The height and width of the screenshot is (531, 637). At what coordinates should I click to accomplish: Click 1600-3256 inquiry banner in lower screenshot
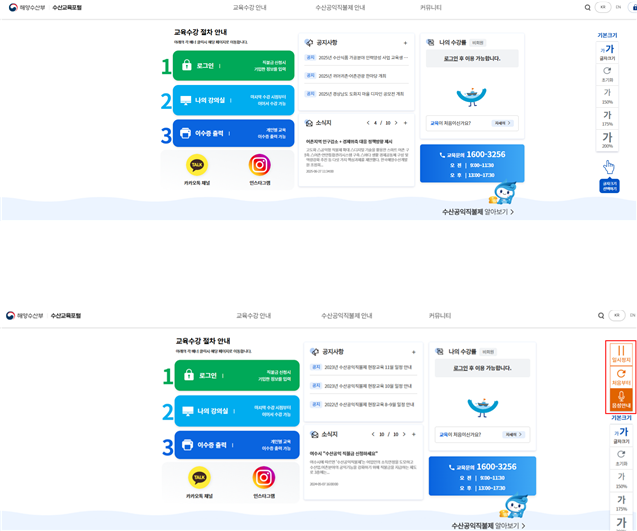pyautogui.click(x=482, y=476)
